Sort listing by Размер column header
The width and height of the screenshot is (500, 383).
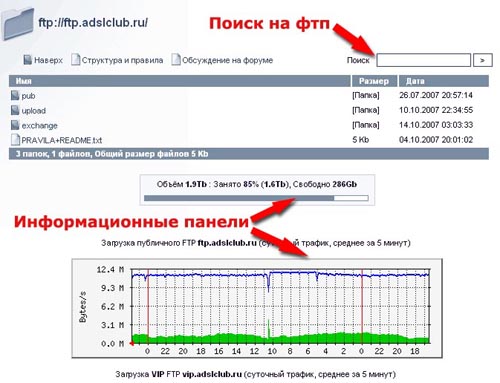click(x=374, y=81)
